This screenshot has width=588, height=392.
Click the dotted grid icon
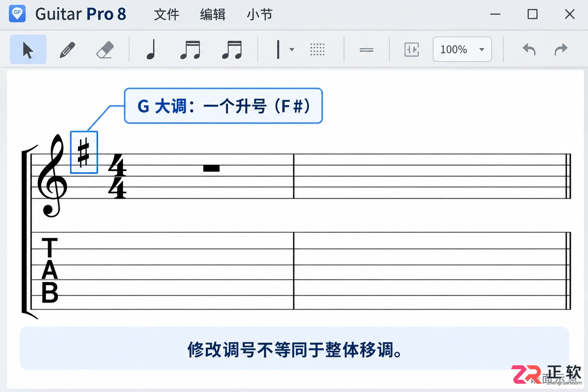[x=317, y=50]
